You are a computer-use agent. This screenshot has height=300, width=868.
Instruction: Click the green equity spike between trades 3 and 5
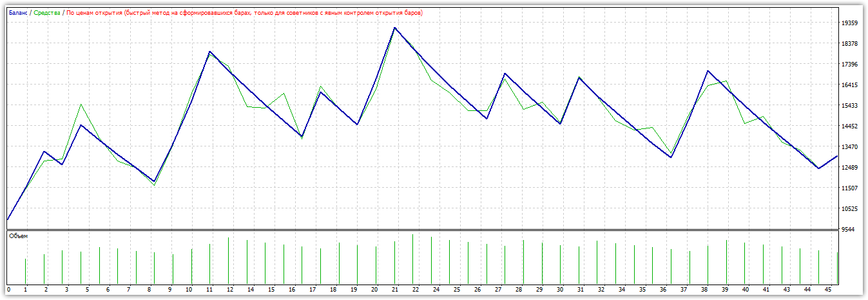pyautogui.click(x=81, y=105)
